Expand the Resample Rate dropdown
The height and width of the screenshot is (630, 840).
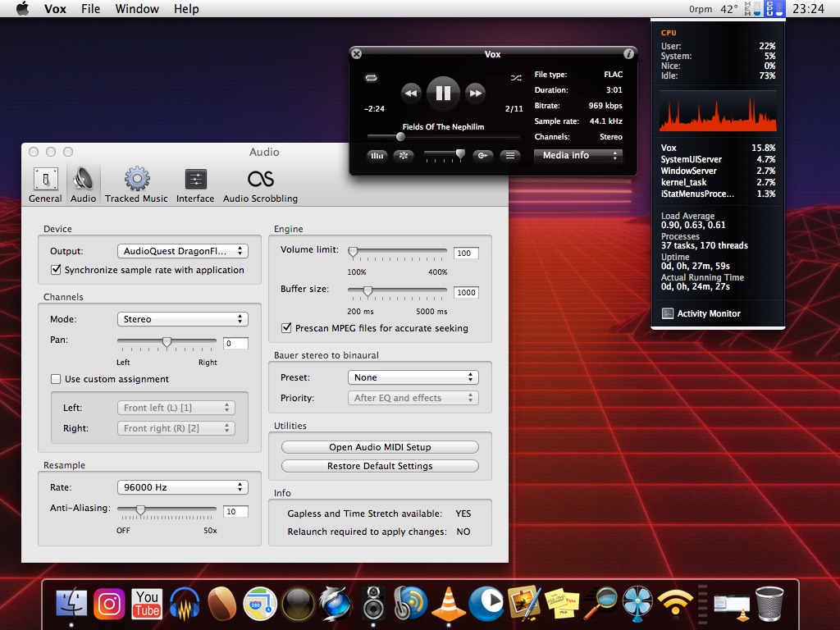coord(182,487)
